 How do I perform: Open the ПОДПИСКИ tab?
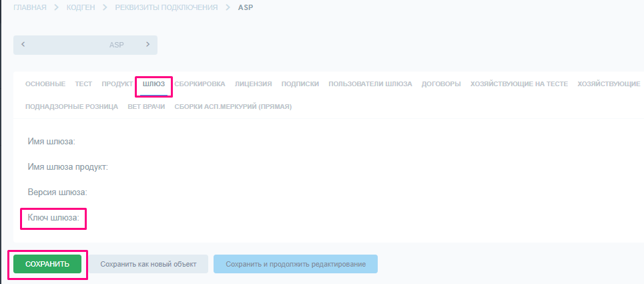coord(300,84)
